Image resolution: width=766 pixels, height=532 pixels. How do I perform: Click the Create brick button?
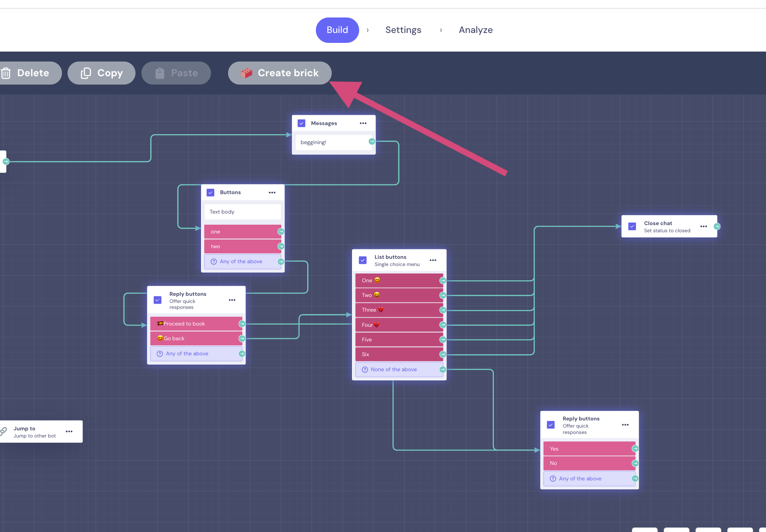coord(280,73)
